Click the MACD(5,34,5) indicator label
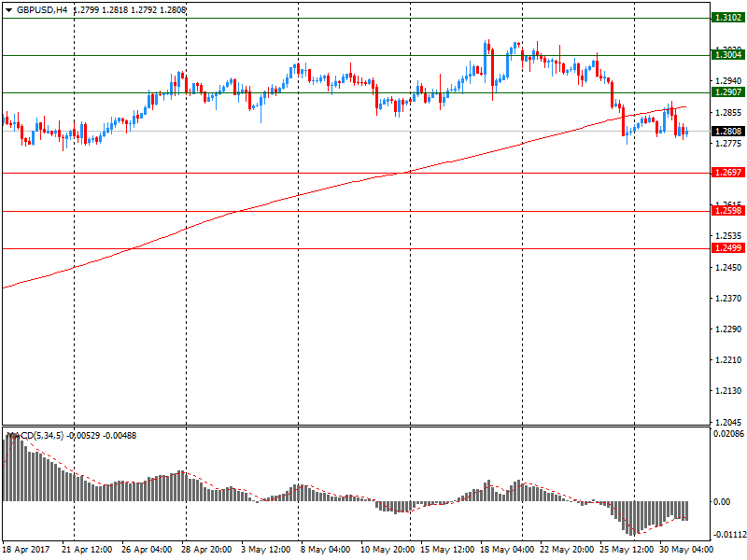 (x=35, y=436)
